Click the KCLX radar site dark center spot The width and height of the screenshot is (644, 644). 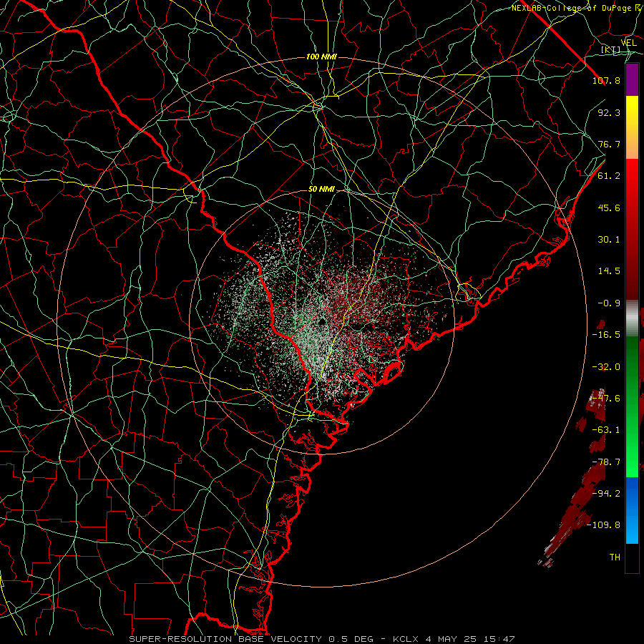pyautogui.click(x=321, y=321)
